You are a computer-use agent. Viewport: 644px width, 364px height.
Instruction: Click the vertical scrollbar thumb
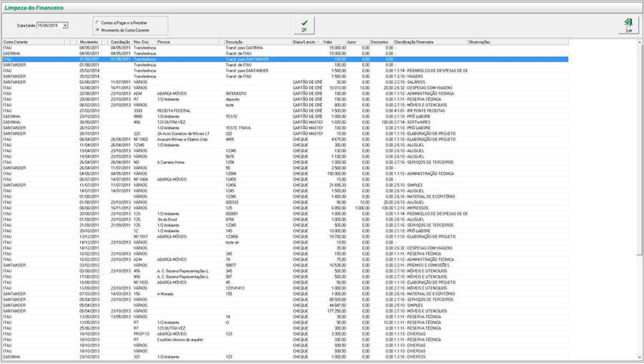[640, 150]
